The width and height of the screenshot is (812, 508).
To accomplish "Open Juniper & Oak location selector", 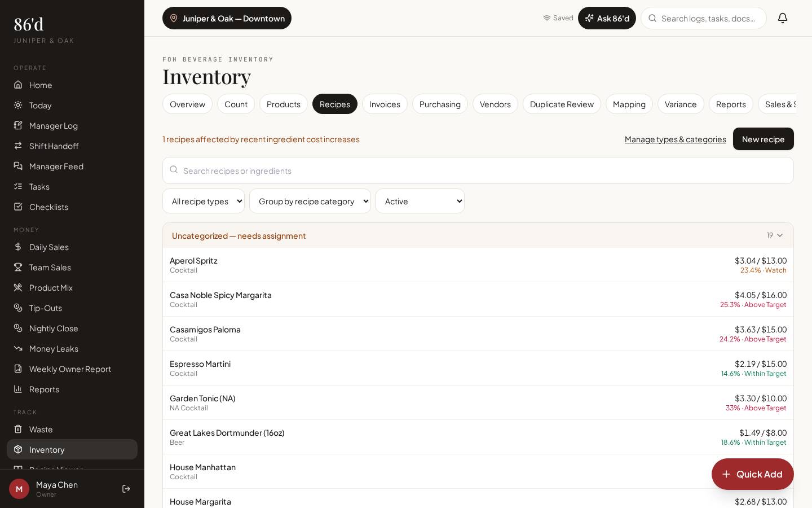I will [x=227, y=18].
